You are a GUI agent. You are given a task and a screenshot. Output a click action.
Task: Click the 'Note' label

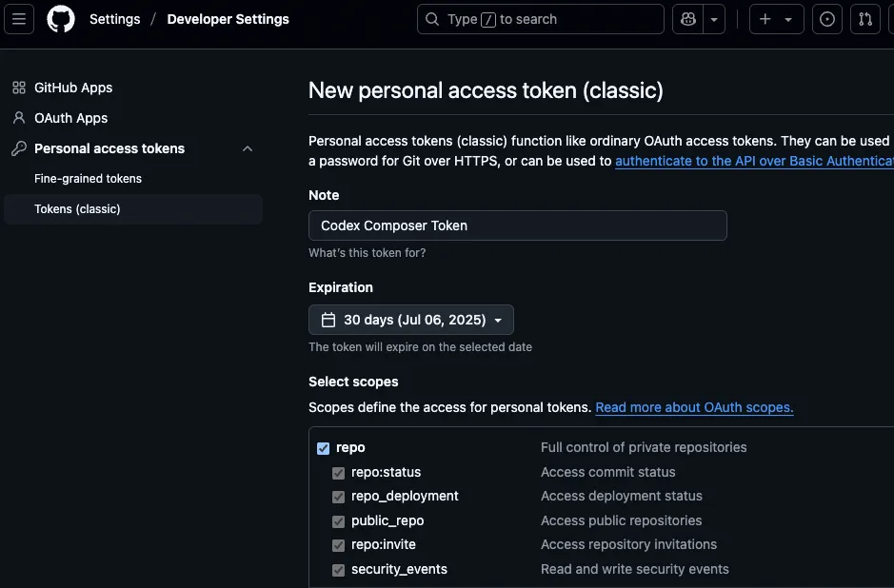[x=324, y=195]
